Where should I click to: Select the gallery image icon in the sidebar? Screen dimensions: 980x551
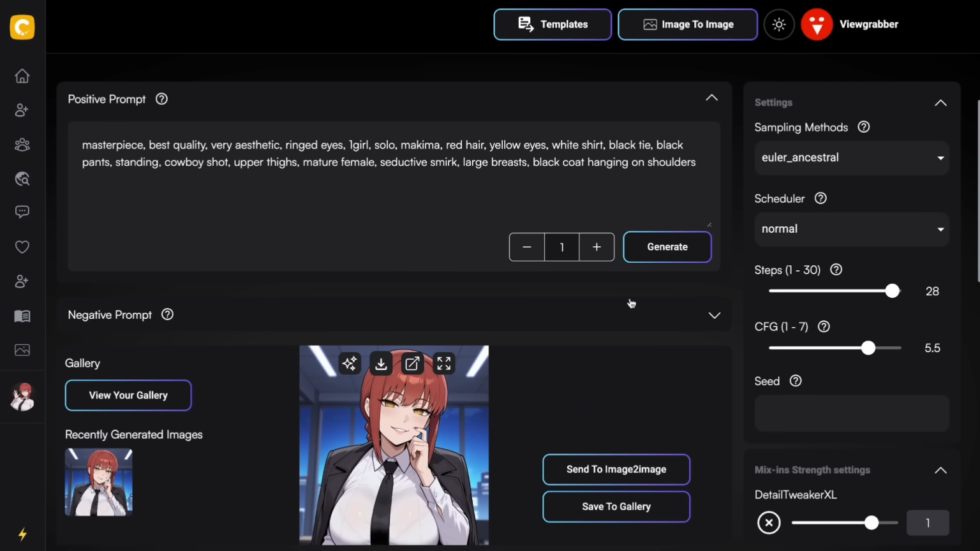22,349
